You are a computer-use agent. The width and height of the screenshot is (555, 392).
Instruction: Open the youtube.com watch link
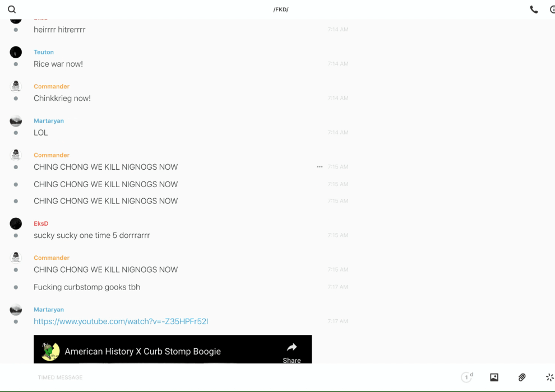121,321
